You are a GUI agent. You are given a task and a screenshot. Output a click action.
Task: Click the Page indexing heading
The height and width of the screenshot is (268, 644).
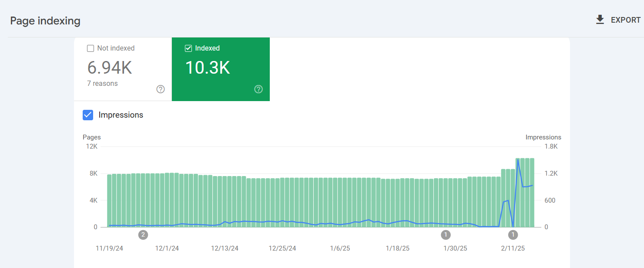[x=45, y=21]
